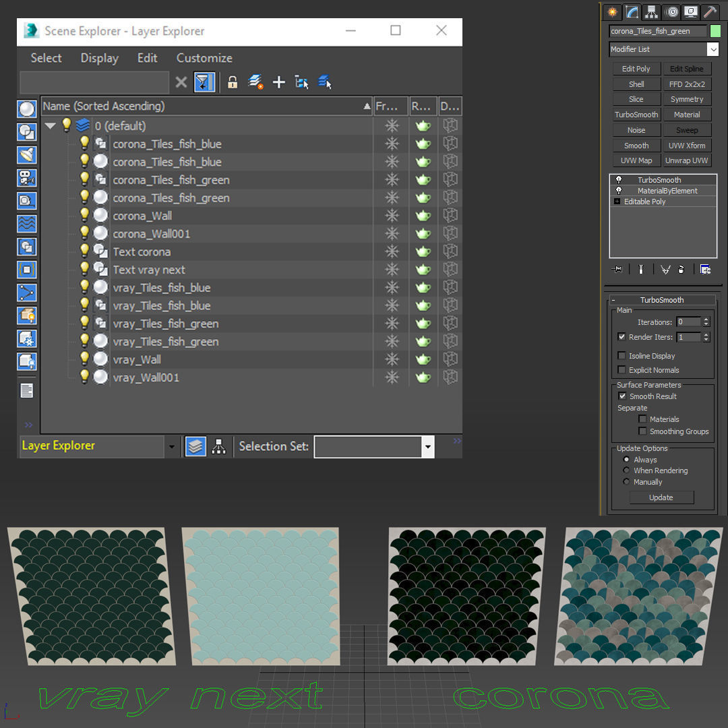Select the When Rendering update option
Viewport: 728px width, 728px height.
point(626,471)
